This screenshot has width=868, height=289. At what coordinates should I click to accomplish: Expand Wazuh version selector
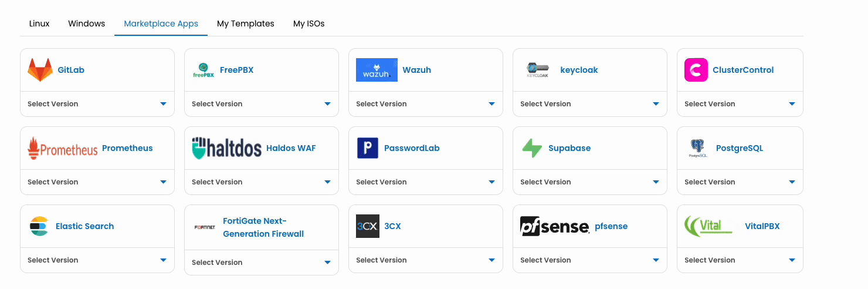426,104
